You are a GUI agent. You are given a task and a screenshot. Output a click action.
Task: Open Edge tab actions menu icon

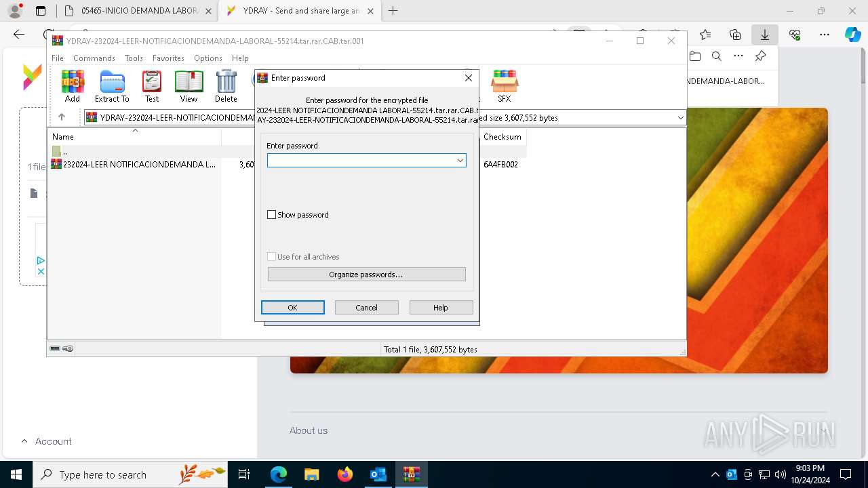tap(41, 11)
